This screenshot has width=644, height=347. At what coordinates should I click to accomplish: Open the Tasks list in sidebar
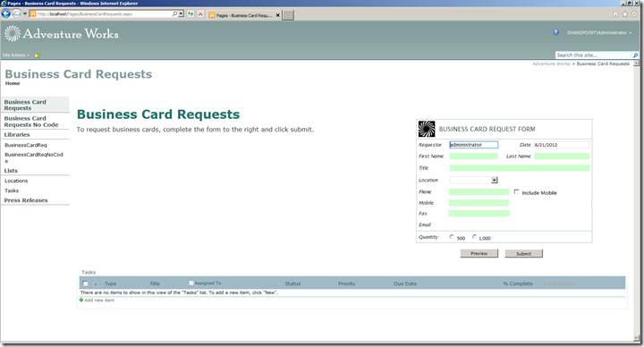(x=12, y=190)
